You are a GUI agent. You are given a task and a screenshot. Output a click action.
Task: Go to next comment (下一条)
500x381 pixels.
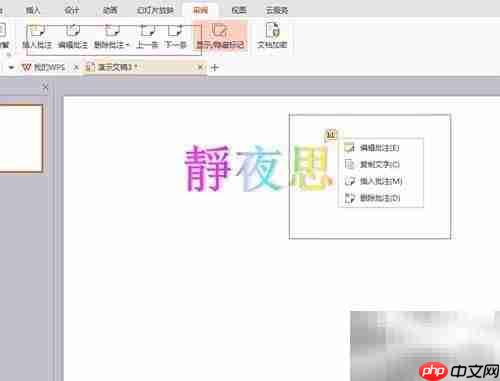(176, 37)
